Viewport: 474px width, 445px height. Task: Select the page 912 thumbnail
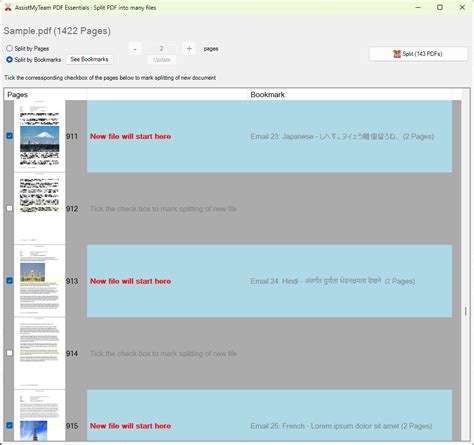[x=39, y=208]
